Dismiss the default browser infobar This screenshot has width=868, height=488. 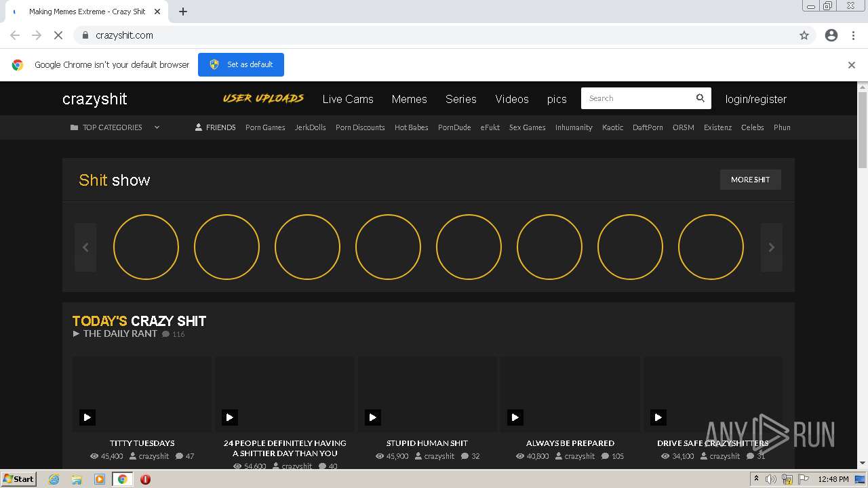click(x=852, y=65)
